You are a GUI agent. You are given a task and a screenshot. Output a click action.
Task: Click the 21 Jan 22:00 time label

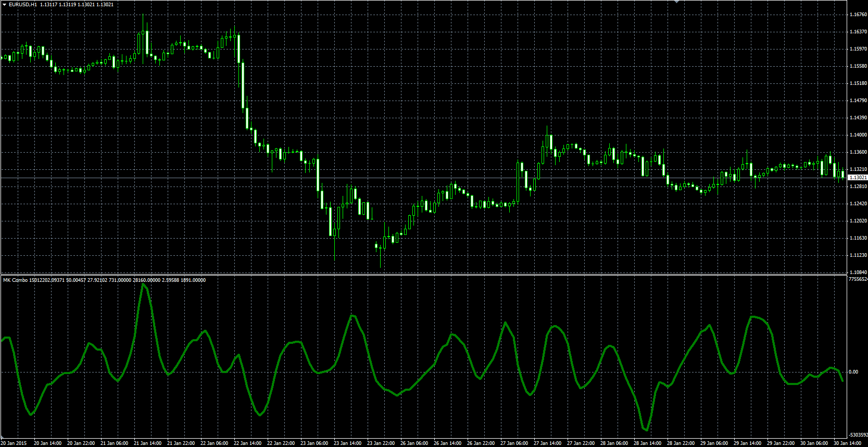[181, 443]
